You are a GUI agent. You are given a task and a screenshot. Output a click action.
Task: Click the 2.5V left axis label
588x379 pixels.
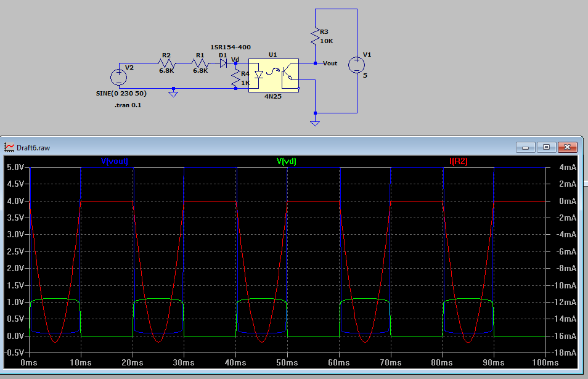tap(16, 251)
